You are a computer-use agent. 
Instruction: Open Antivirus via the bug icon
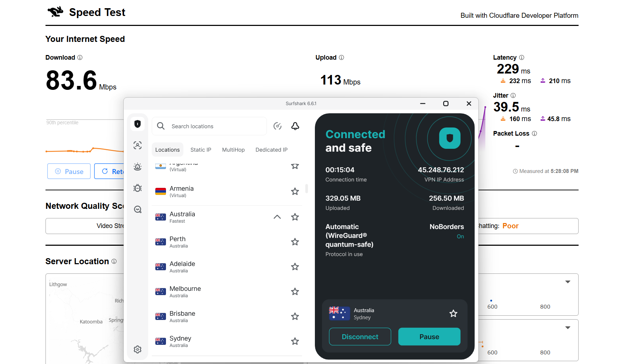pyautogui.click(x=138, y=188)
